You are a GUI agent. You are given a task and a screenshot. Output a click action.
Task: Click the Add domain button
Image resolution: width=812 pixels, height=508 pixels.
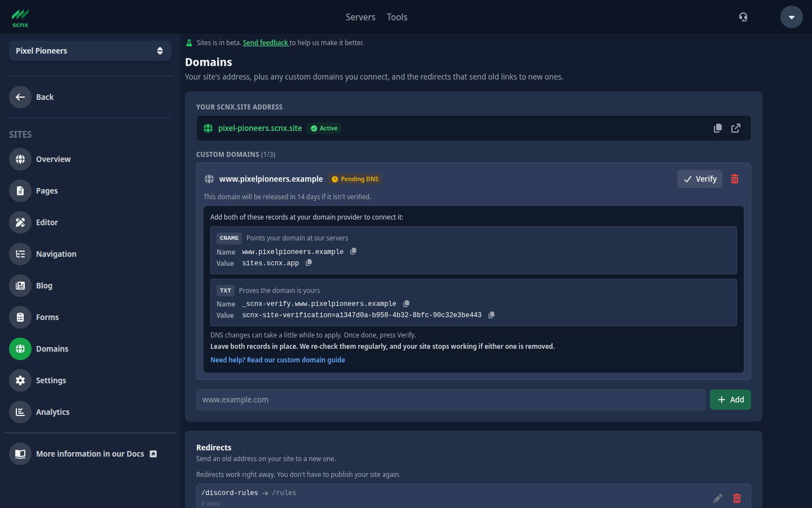[730, 400]
